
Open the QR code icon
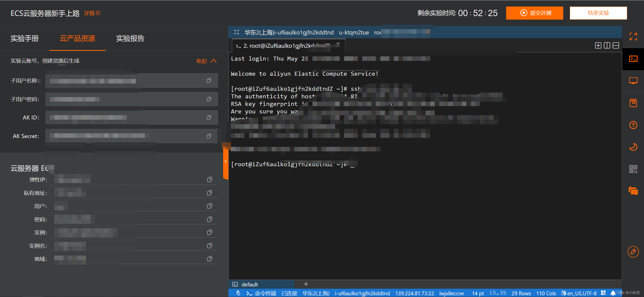633,169
